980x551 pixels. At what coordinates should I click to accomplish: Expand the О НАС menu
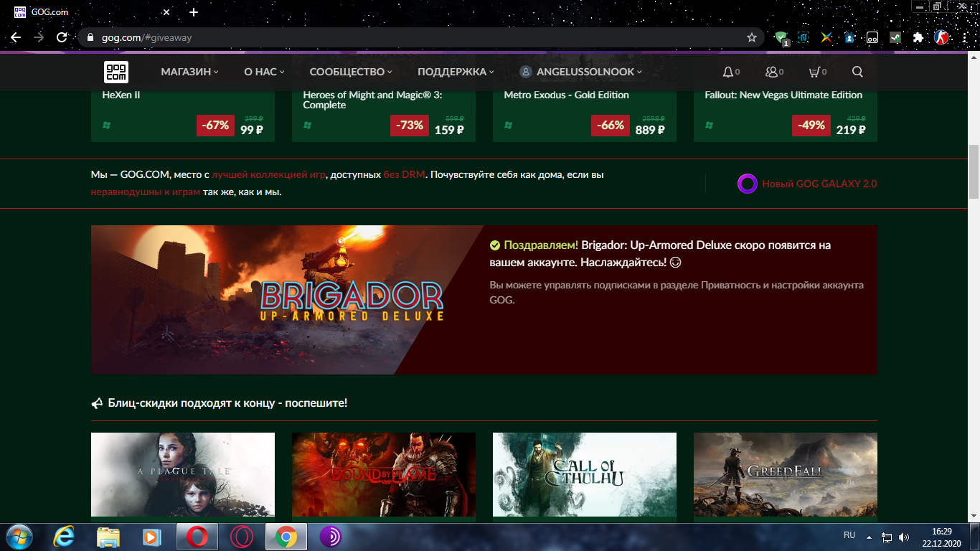264,72
